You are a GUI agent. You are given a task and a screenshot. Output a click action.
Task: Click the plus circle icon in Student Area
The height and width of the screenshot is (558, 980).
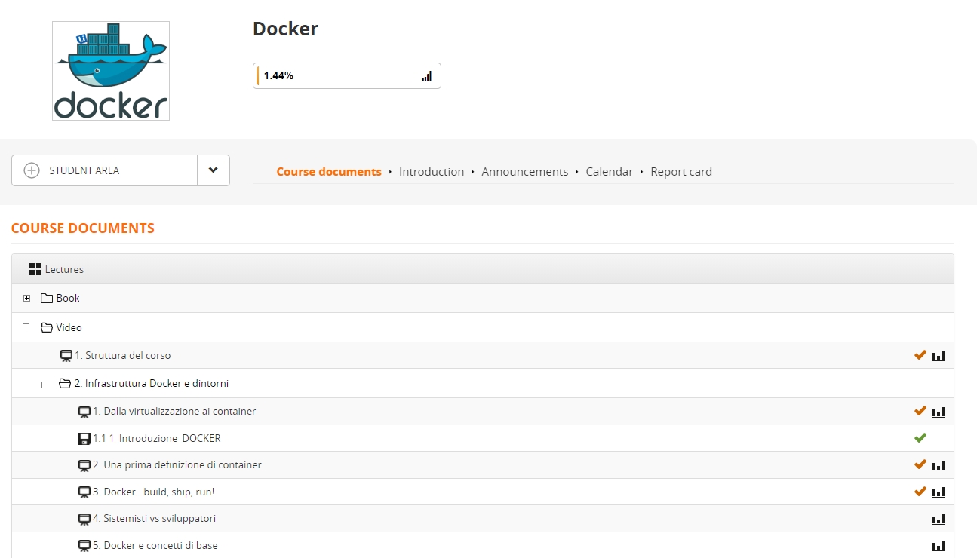[32, 170]
